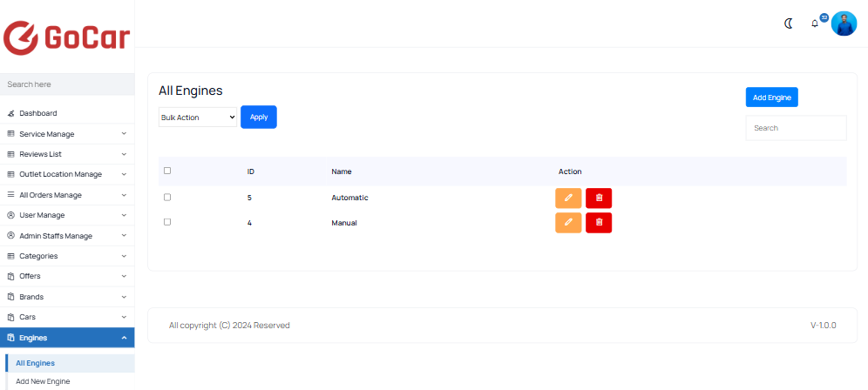Click the ID column header
Screen dimensions: 868x390
251,171
